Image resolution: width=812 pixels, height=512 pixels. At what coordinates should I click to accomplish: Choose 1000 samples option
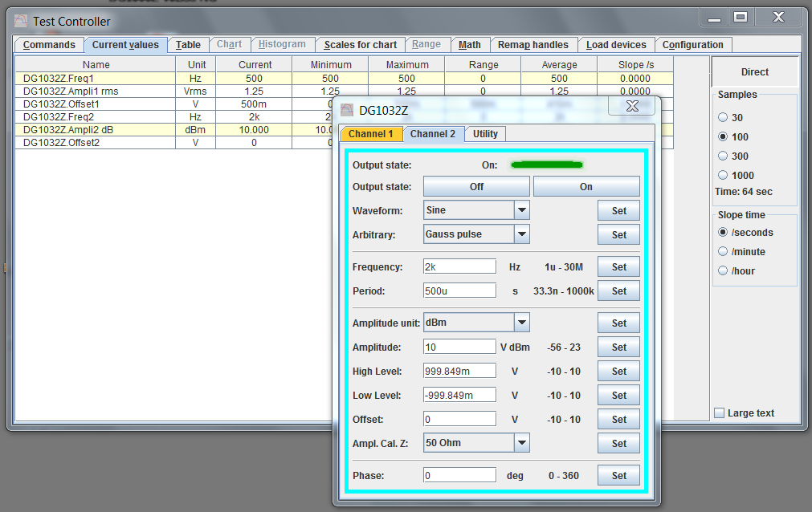pos(723,176)
